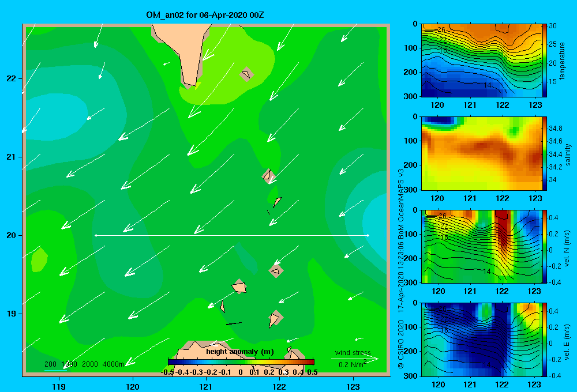
Task: Click the CSIRO BoM OceanMAPS copyright text
Action: [x=401, y=269]
